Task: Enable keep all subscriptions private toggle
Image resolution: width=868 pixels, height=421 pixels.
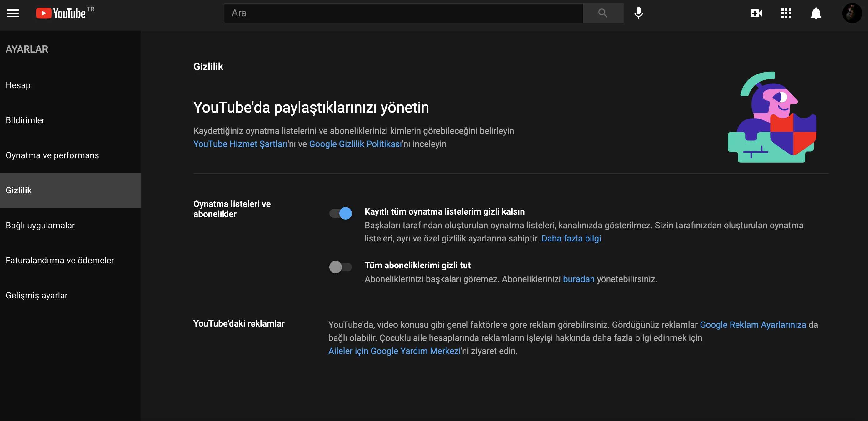Action: (x=341, y=267)
